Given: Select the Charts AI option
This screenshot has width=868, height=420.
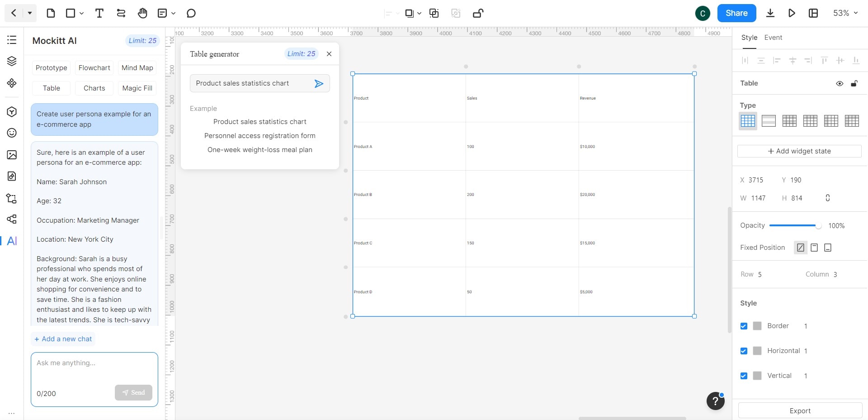Looking at the screenshot, I should point(94,88).
